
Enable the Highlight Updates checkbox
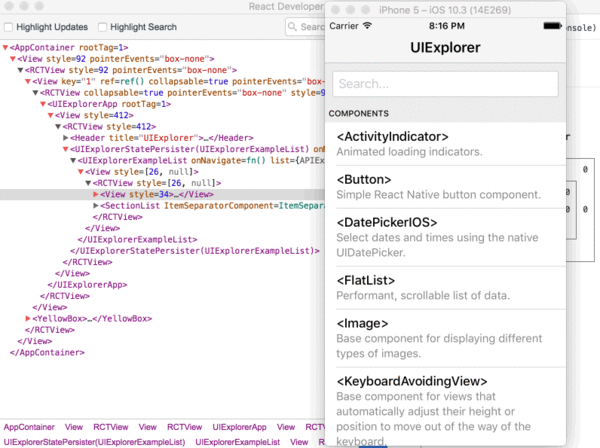10,27
